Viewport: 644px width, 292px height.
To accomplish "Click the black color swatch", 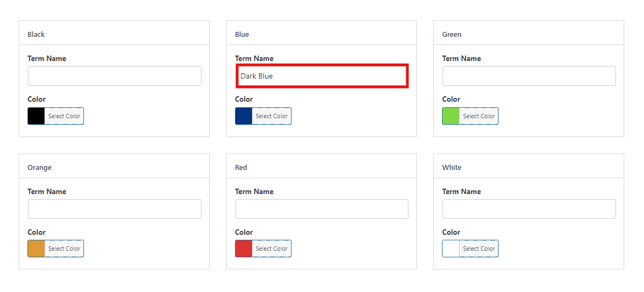I will [x=36, y=116].
